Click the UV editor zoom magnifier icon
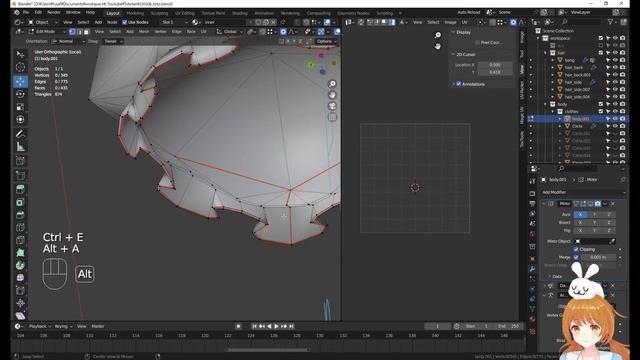 click(x=438, y=36)
